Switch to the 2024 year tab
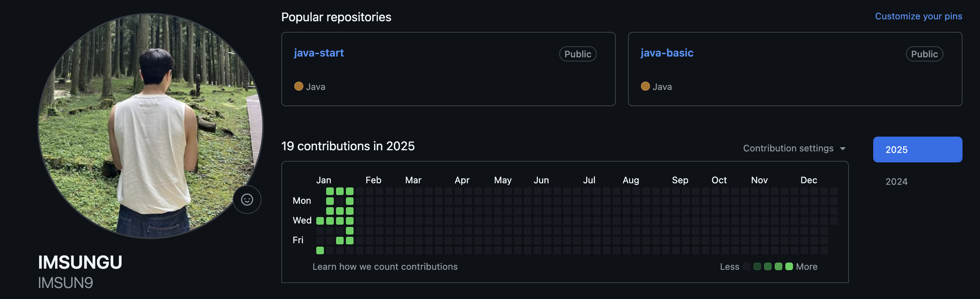The width and height of the screenshot is (980, 299). [896, 182]
